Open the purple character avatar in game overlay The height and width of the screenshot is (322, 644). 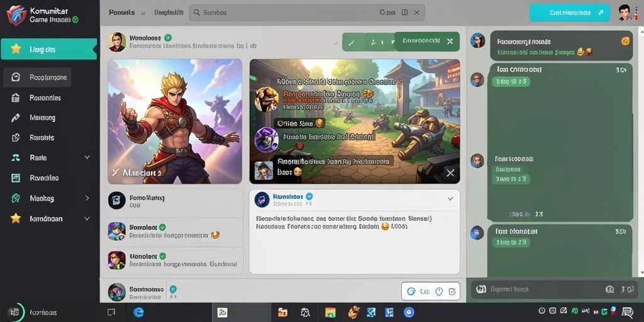click(267, 139)
